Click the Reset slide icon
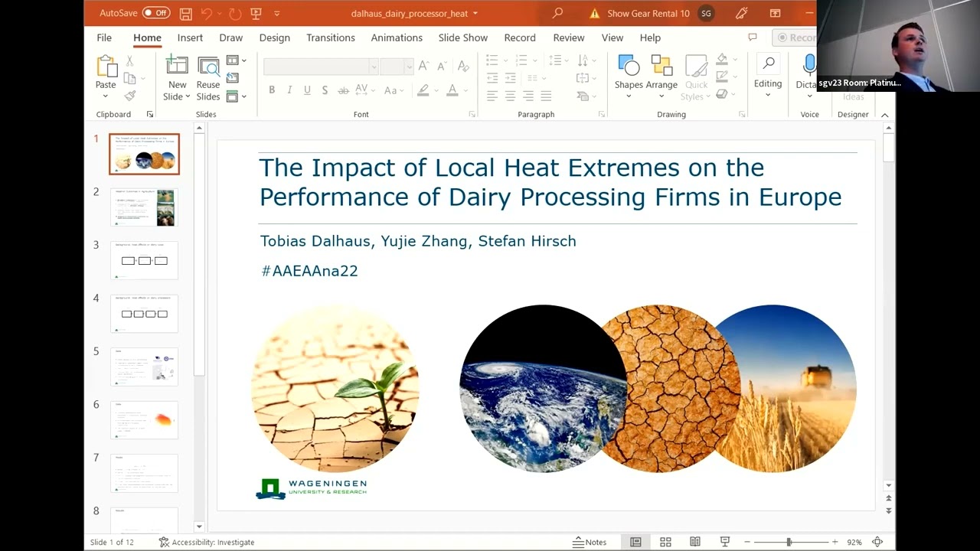 pyautogui.click(x=233, y=78)
